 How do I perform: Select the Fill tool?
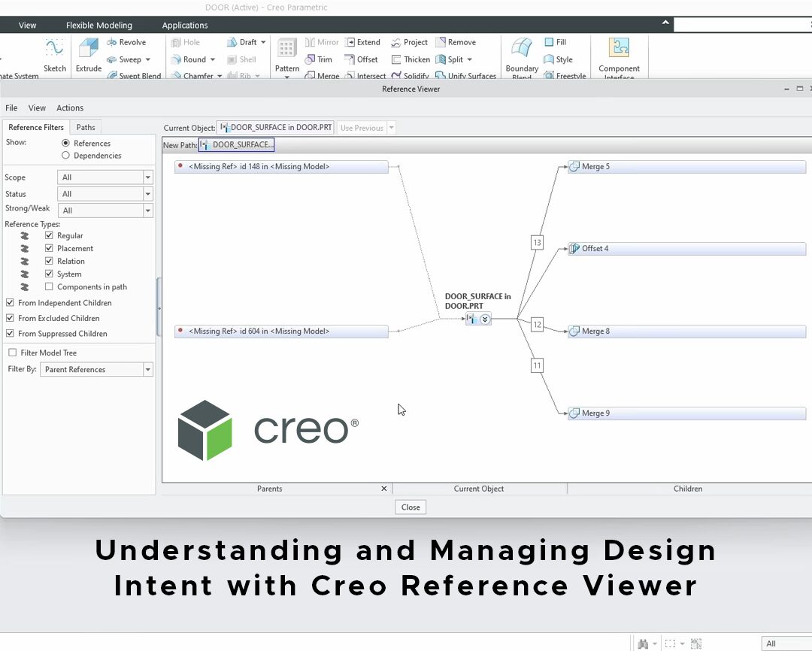point(555,42)
